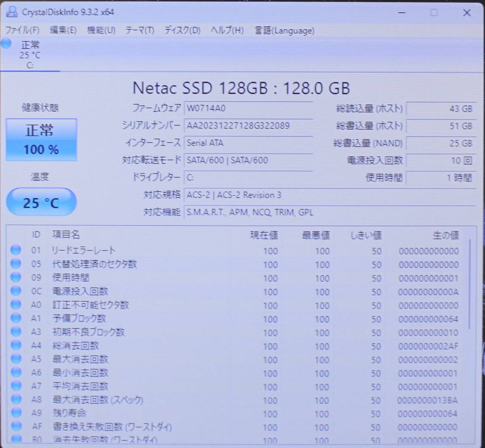Select the 使用時間 attribute name in the SMART list
This screenshot has height=448, width=485.
(x=71, y=278)
